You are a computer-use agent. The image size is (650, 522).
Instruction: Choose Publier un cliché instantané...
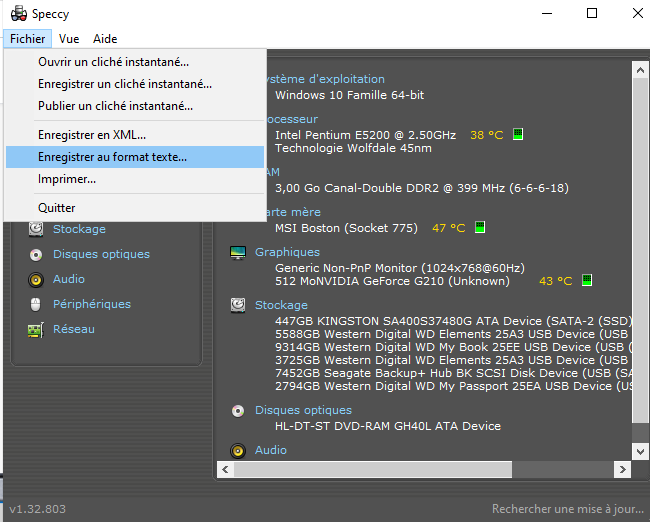point(135,106)
